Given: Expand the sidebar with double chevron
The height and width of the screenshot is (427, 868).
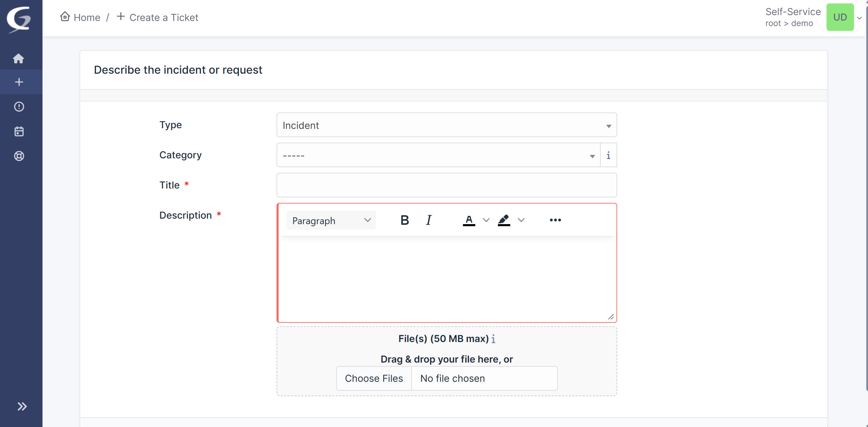Looking at the screenshot, I should tap(22, 406).
